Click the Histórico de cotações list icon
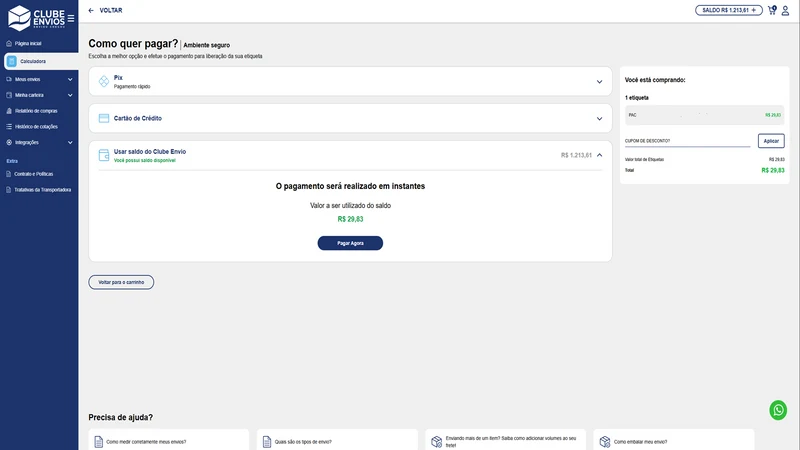Image resolution: width=800 pixels, height=450 pixels. (9, 127)
